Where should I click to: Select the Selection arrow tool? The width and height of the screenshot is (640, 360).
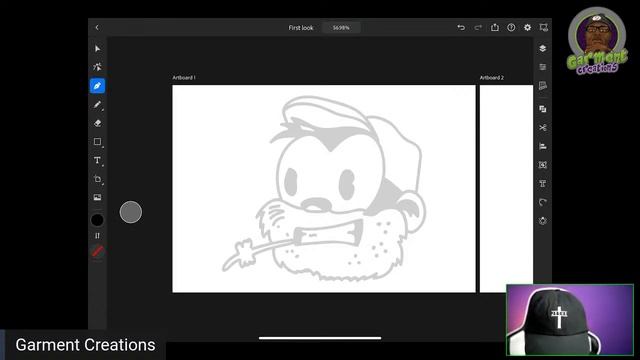pyautogui.click(x=97, y=49)
